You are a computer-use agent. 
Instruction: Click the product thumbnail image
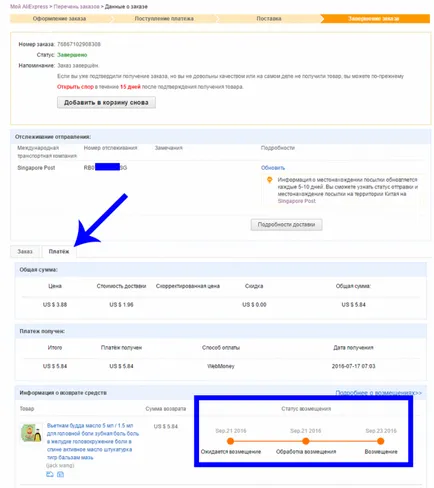pos(31,433)
